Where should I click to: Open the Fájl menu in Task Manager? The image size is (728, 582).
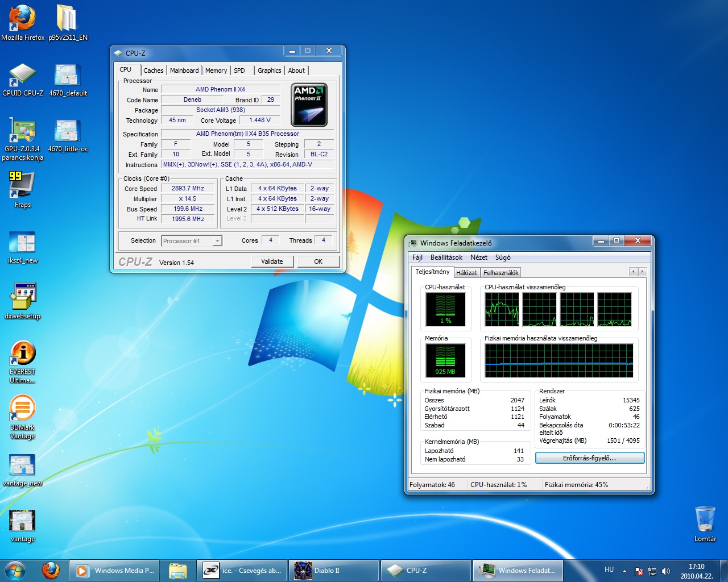pyautogui.click(x=417, y=257)
